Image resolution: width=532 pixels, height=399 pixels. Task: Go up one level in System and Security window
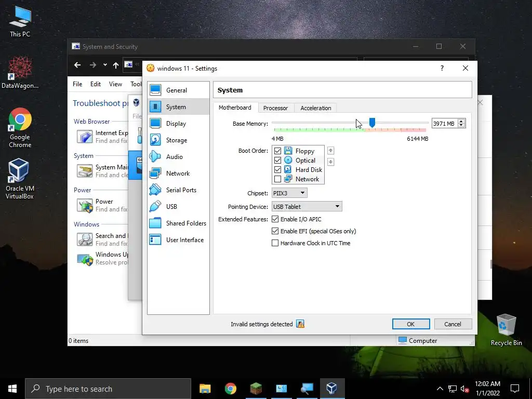[116, 65]
